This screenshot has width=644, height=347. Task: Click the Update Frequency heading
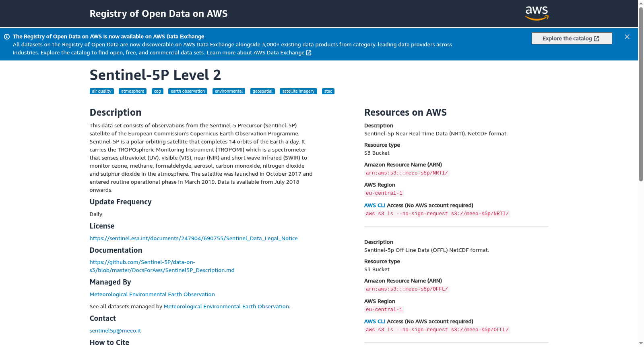pyautogui.click(x=120, y=202)
